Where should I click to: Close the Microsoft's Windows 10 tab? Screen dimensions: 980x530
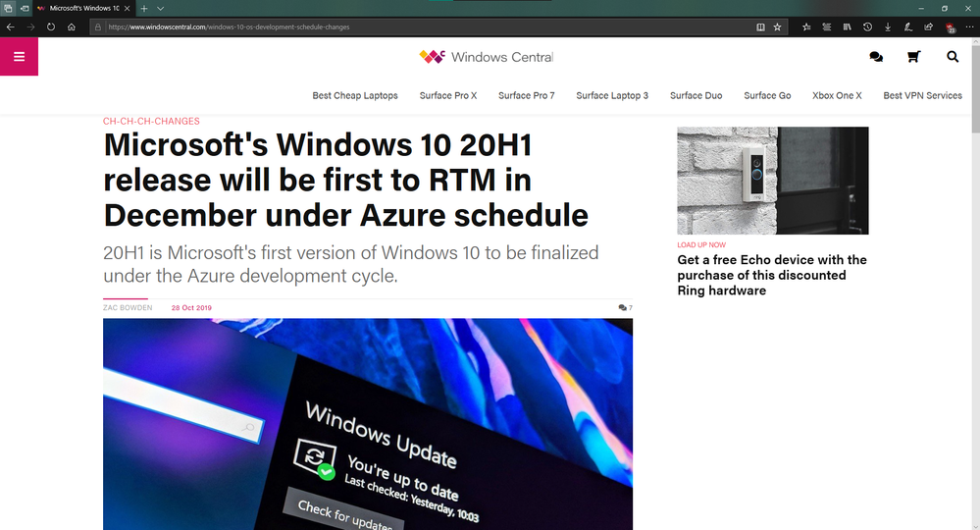127,8
